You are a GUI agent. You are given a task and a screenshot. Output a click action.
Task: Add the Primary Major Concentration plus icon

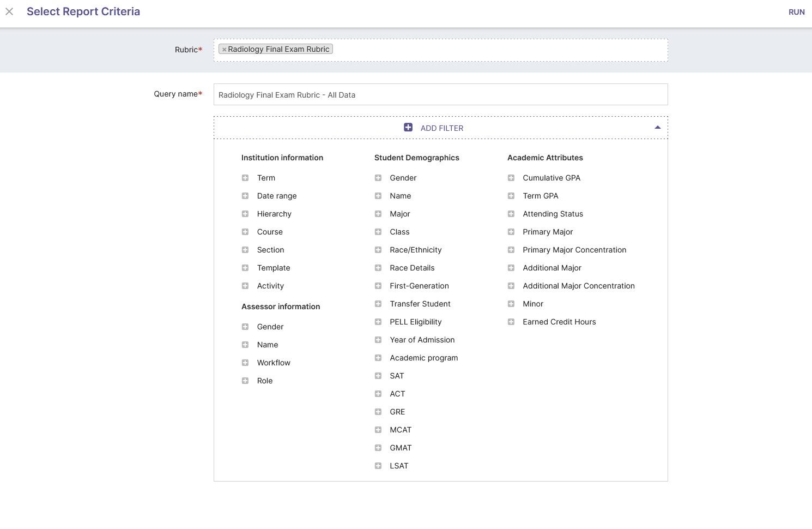click(511, 250)
